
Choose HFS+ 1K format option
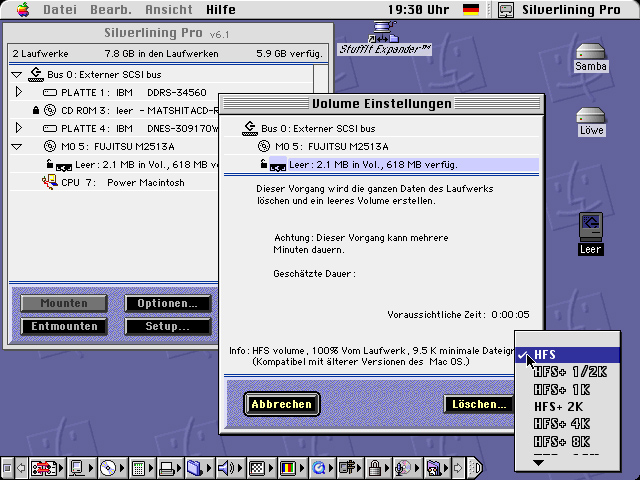coord(567,390)
